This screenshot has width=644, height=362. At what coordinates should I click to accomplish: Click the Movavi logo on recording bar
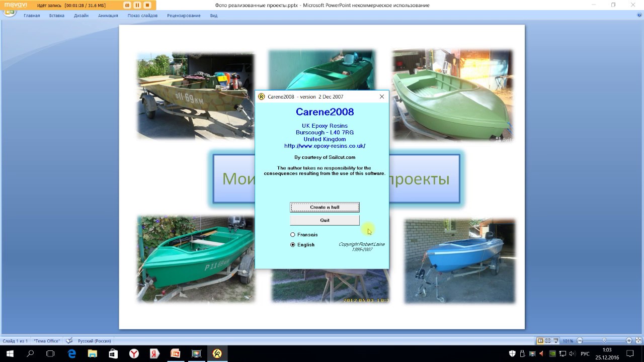point(16,5)
